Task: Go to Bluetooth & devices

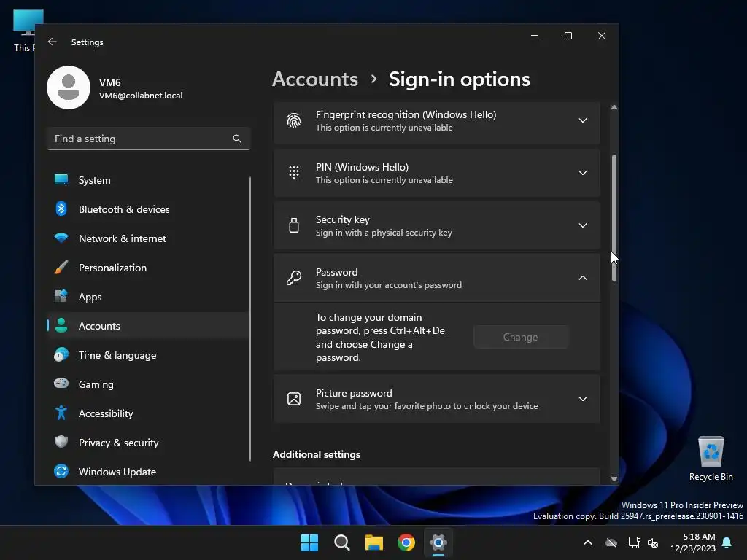Action: pos(148,209)
